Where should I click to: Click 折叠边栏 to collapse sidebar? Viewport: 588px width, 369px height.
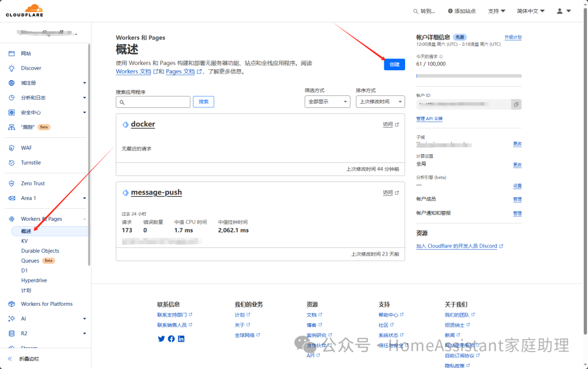(24, 359)
